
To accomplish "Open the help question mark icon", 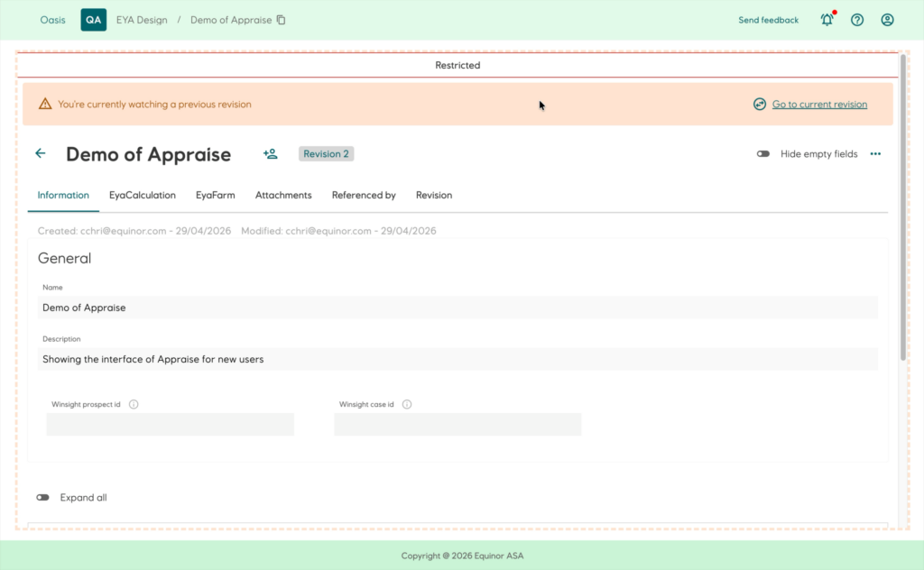I will coord(857,20).
